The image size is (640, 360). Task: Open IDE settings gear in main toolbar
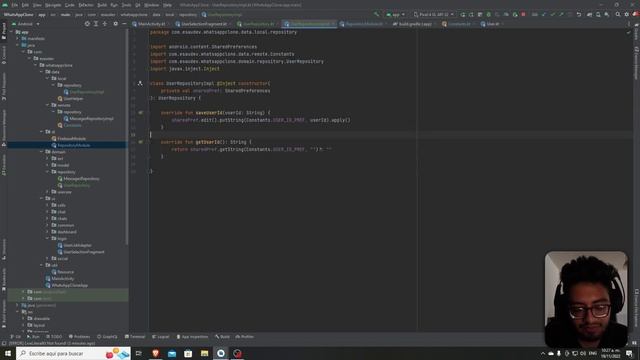tap(627, 14)
